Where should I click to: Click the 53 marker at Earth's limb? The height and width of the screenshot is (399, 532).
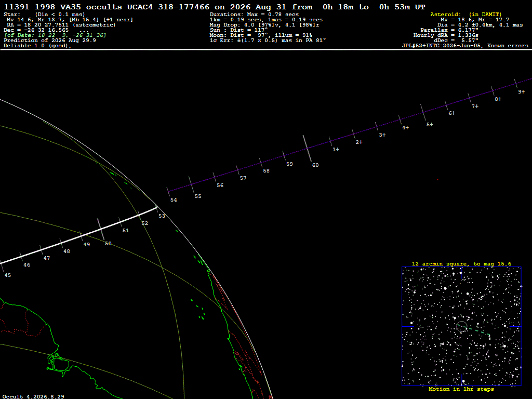pos(162,216)
